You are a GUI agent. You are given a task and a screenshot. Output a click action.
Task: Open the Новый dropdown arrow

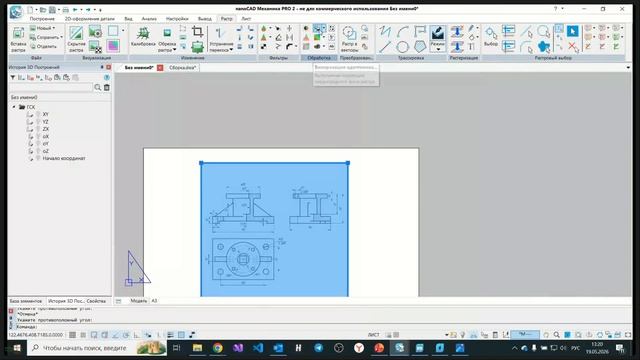(53, 28)
